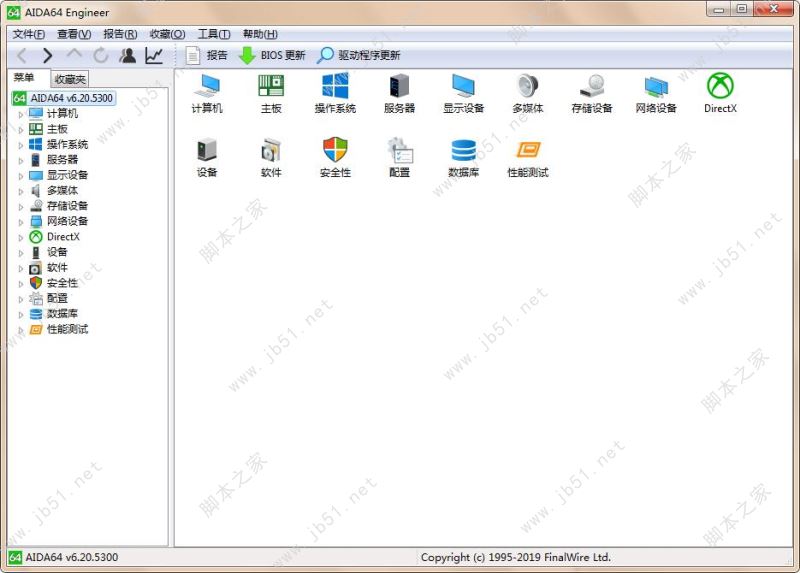Open the 报告(R) menu

coord(120,34)
